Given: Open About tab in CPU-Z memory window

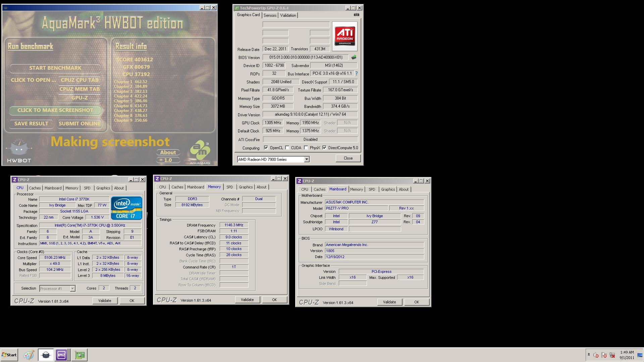Looking at the screenshot, I should coord(262,187).
